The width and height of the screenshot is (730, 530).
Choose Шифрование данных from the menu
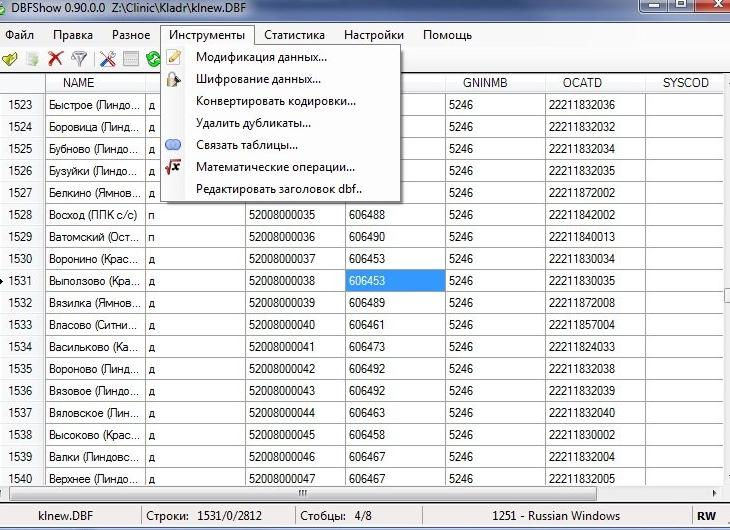(280, 79)
